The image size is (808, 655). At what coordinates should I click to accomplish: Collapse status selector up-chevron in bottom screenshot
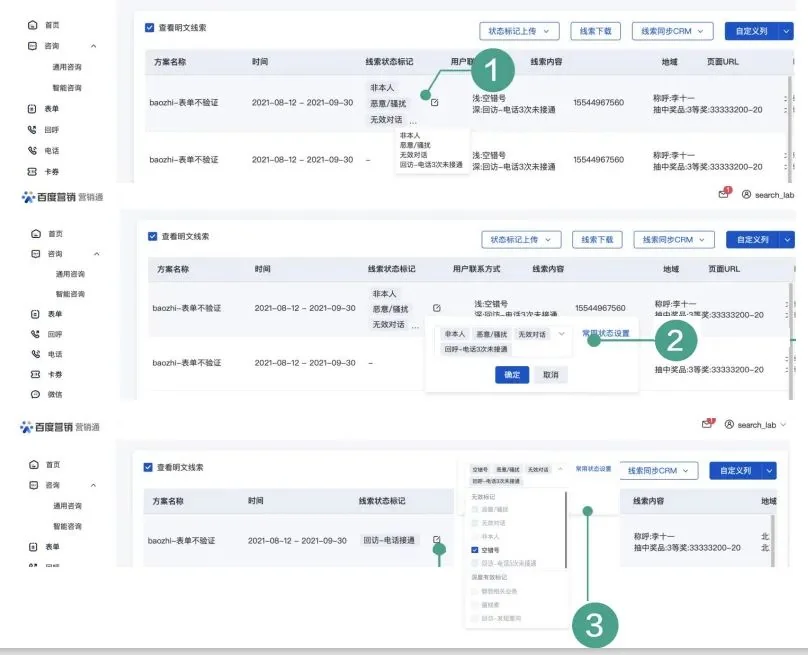point(560,468)
